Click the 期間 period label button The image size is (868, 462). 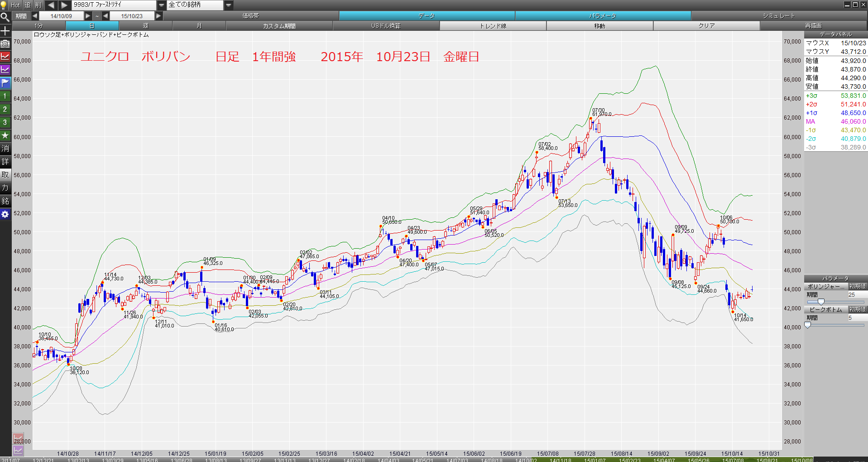21,16
